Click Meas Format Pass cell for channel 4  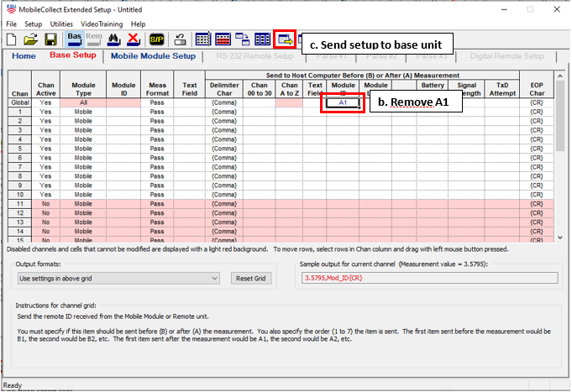point(157,139)
